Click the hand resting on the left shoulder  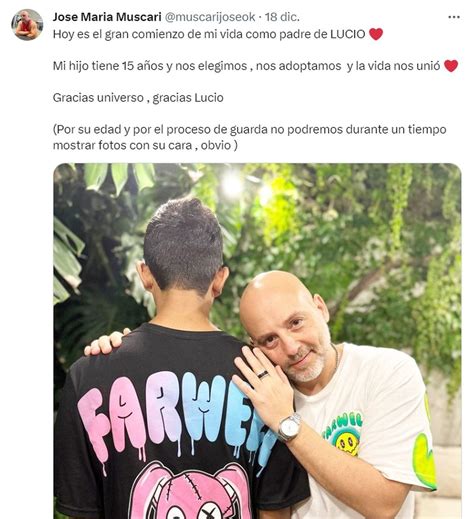coord(107,342)
